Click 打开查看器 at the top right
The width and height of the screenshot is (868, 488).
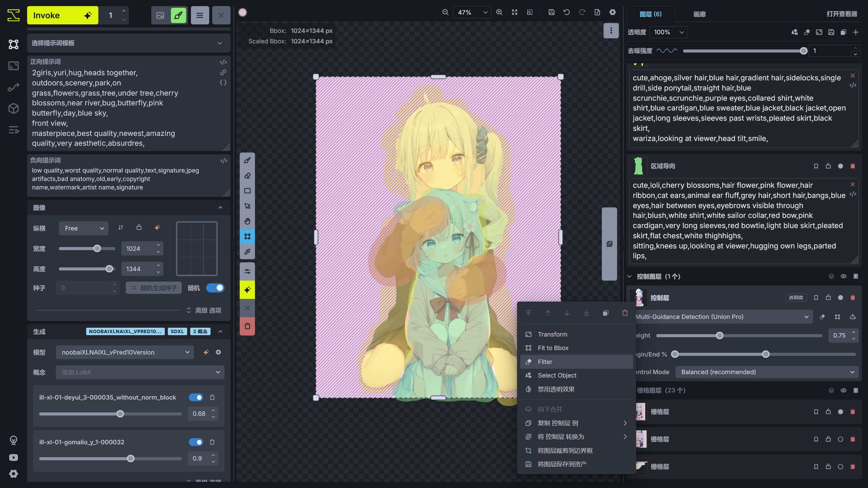point(842,14)
